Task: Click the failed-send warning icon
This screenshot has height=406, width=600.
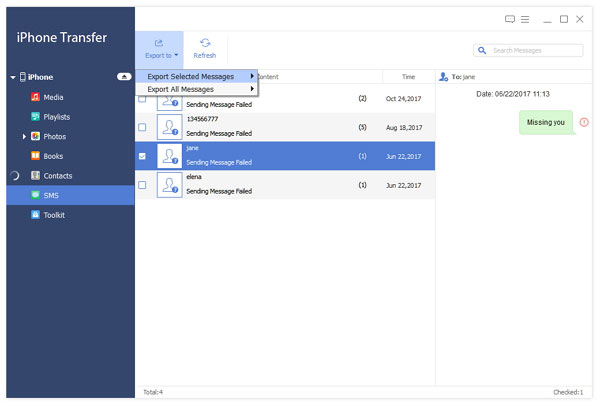Action: coord(584,122)
